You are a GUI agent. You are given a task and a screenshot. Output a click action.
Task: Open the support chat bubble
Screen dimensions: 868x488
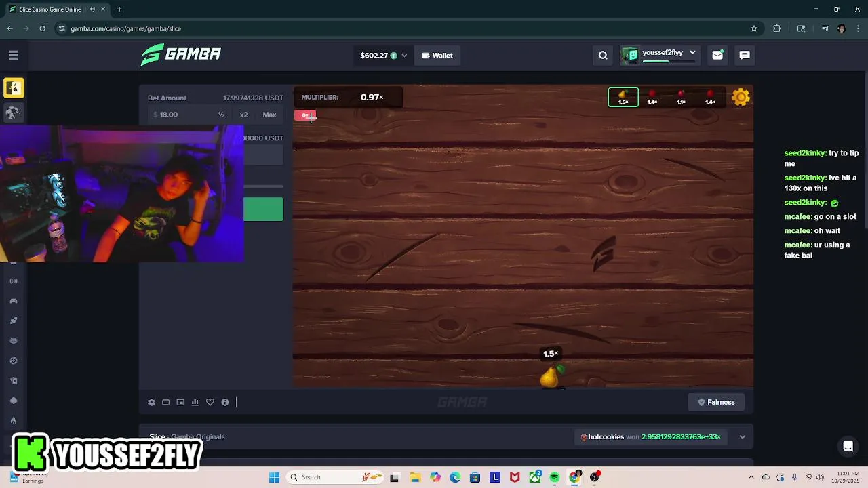(848, 446)
